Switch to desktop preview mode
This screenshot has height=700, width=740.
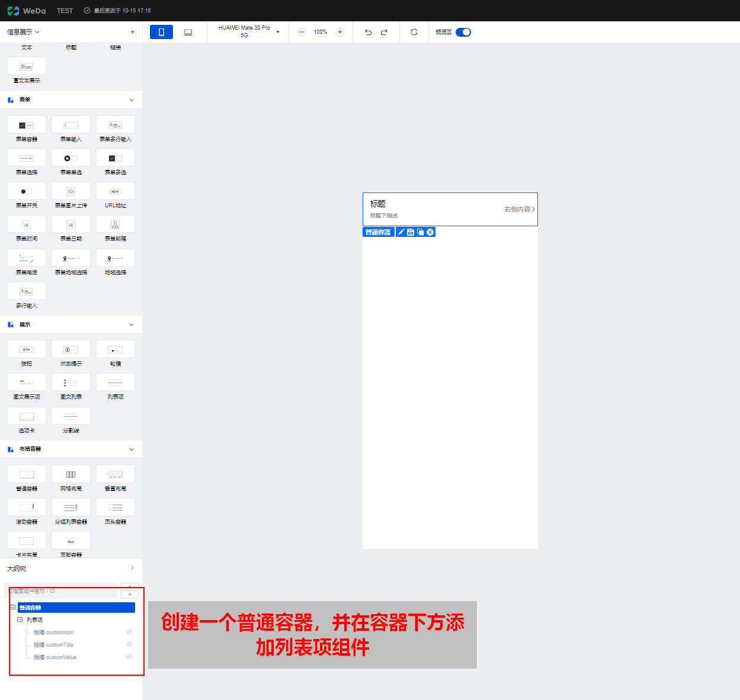[x=188, y=32]
